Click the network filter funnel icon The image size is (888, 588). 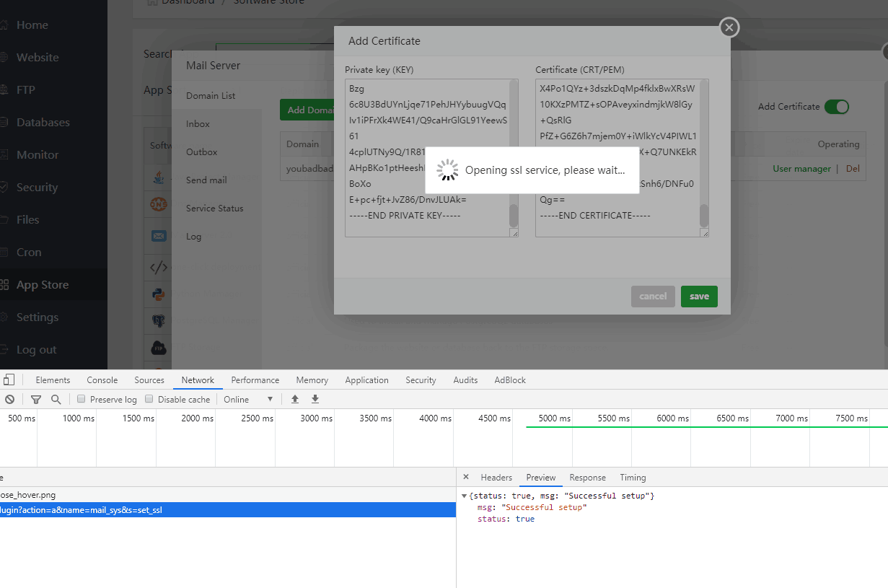[36, 399]
